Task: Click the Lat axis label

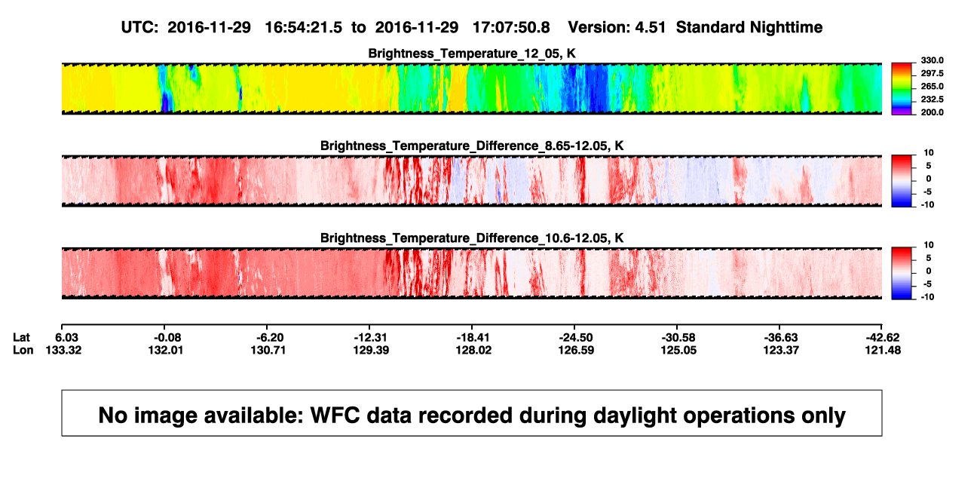Action: pyautogui.click(x=22, y=336)
